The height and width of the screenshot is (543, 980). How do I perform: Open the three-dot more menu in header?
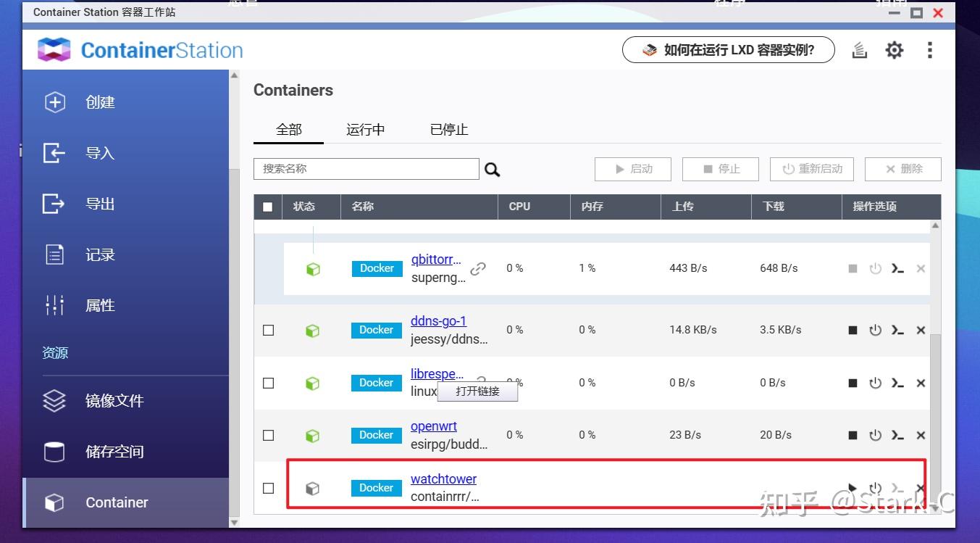[929, 50]
